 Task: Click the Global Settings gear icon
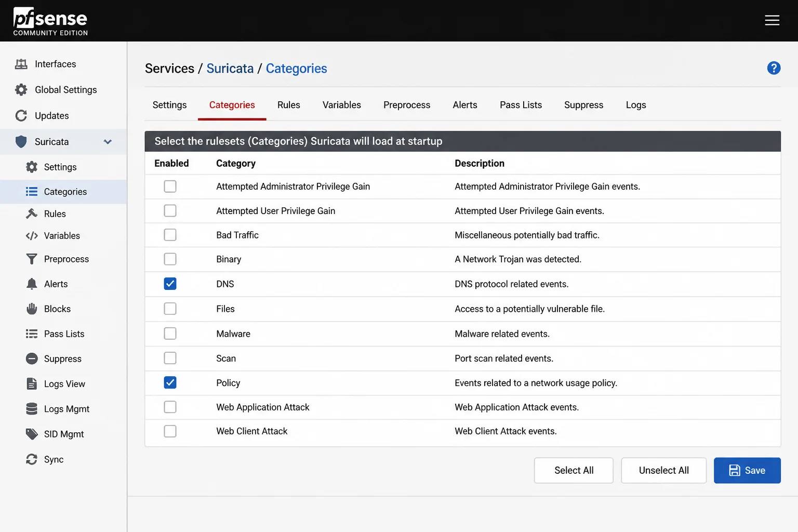(x=21, y=89)
